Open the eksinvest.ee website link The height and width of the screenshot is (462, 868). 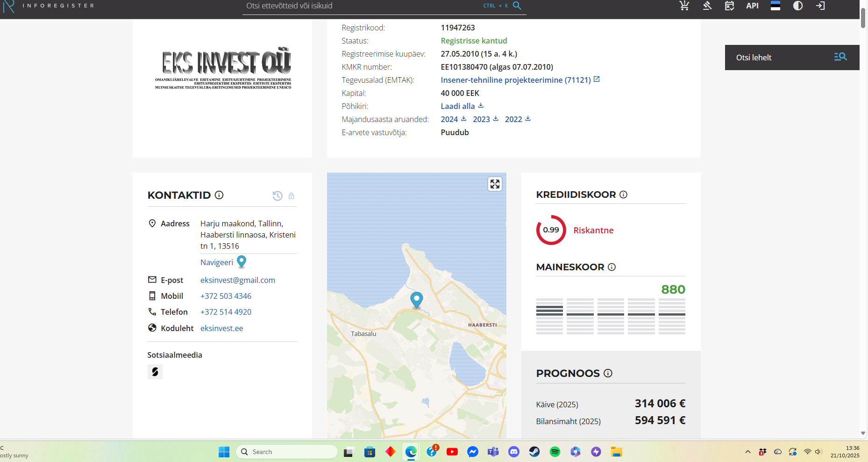(221, 328)
